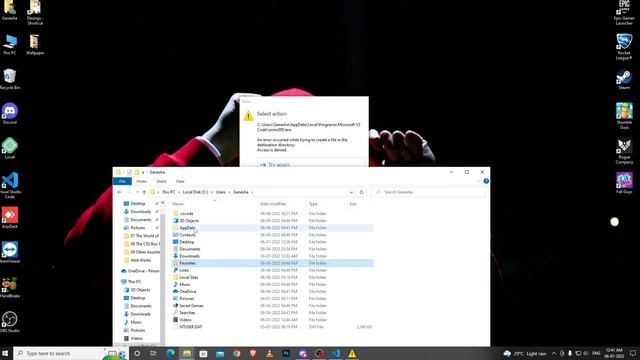
Task: Open the File tab in Explorer
Action: click(122, 181)
